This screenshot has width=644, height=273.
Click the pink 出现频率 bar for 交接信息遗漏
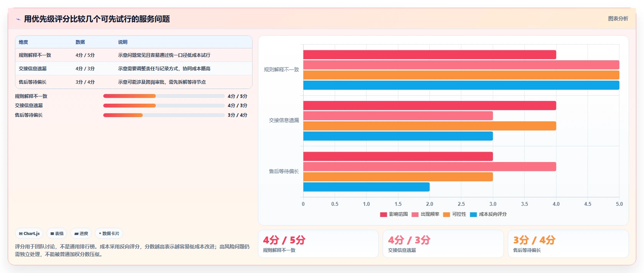click(398, 116)
